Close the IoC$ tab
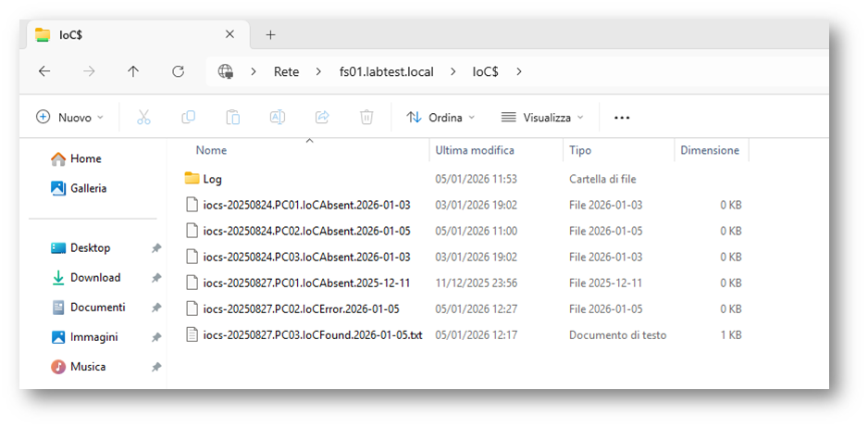Screen dimensions: 868x428 click(x=230, y=35)
